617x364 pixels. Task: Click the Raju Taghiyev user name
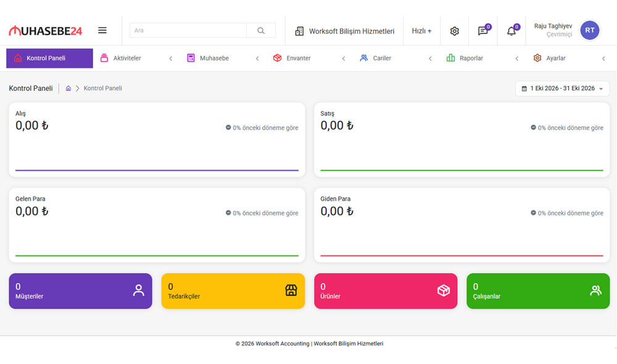553,26
